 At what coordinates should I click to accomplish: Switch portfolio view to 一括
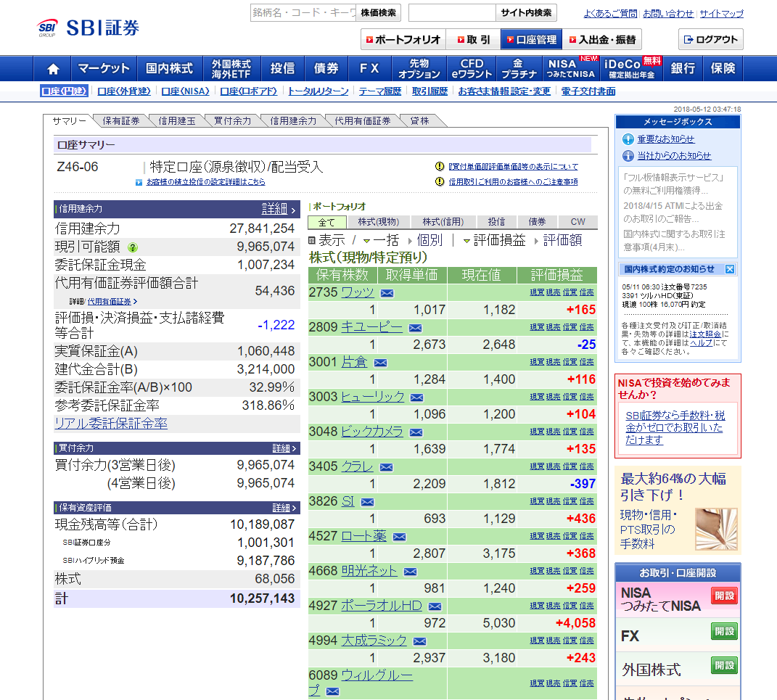pos(381,240)
